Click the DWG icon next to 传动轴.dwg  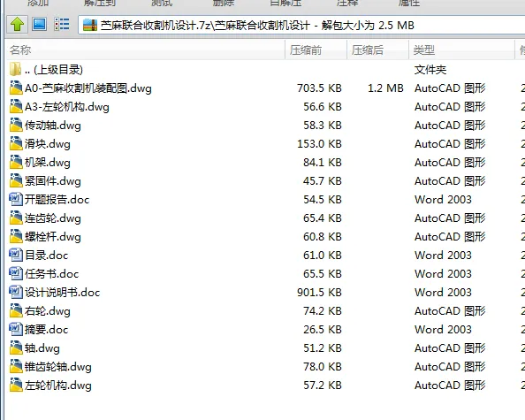coord(16,125)
